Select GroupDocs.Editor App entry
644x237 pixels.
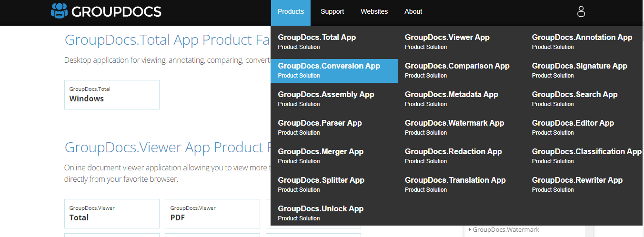click(x=584, y=128)
